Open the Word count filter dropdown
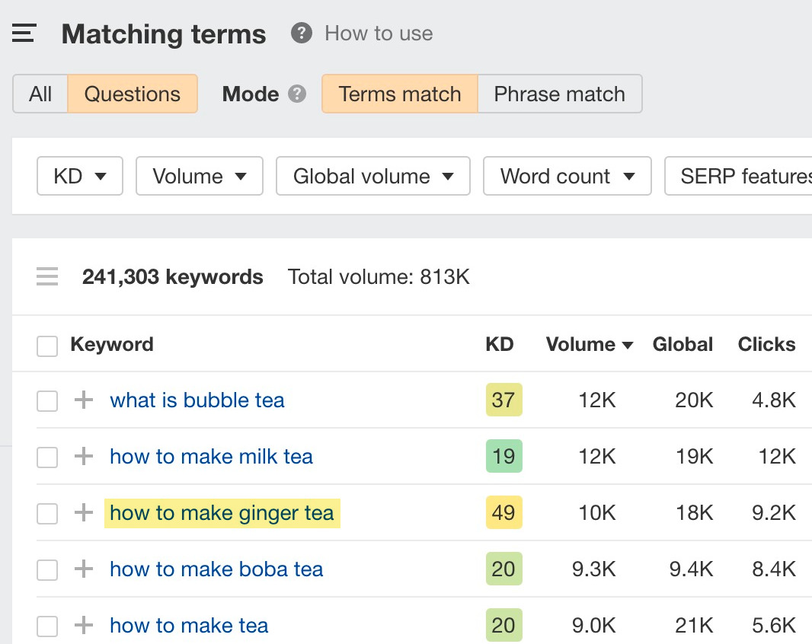This screenshot has width=812, height=644. (567, 177)
